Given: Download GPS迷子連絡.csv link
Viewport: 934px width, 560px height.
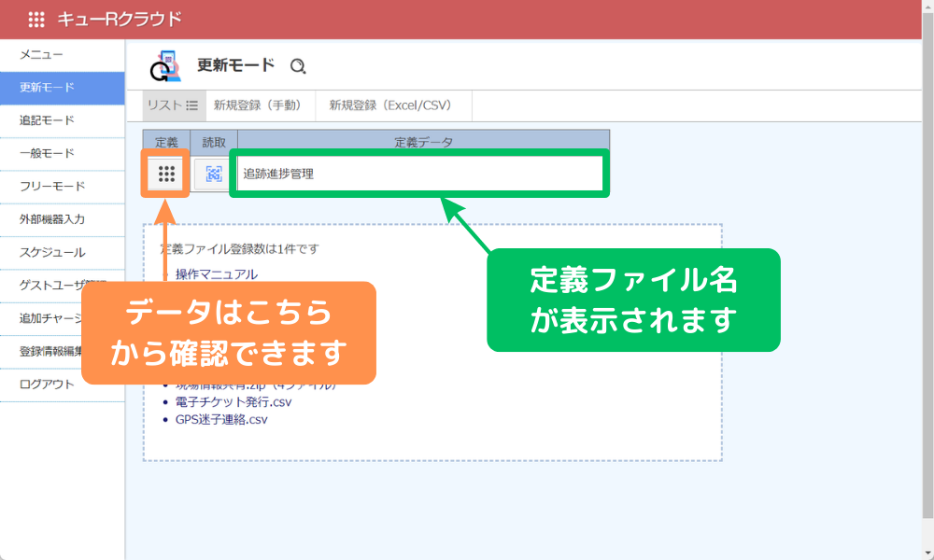Looking at the screenshot, I should point(221,420).
